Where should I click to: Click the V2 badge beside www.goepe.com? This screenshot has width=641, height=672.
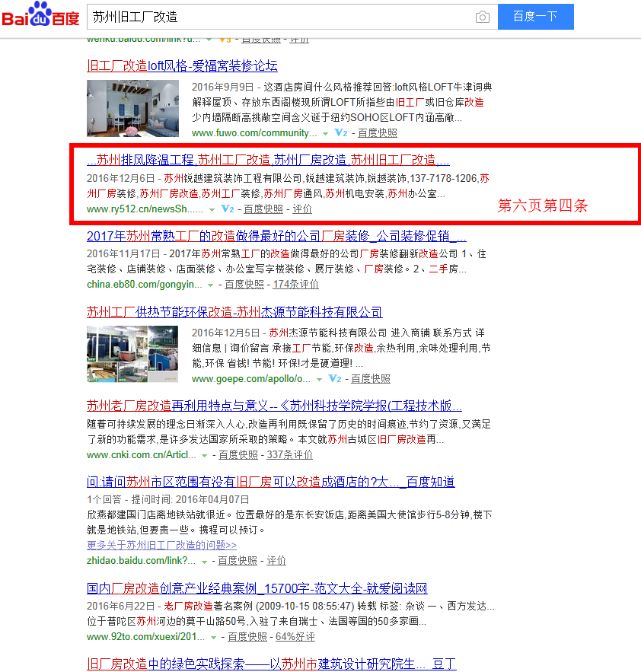pos(333,378)
